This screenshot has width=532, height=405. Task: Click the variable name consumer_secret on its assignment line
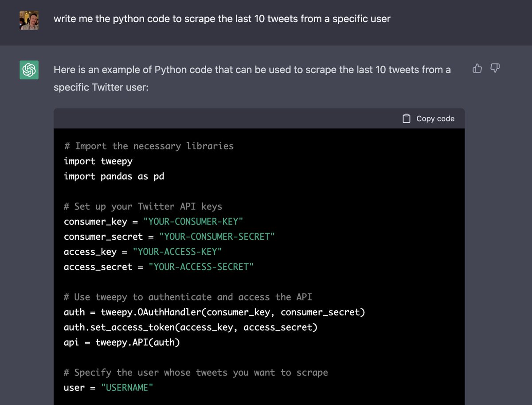click(103, 236)
